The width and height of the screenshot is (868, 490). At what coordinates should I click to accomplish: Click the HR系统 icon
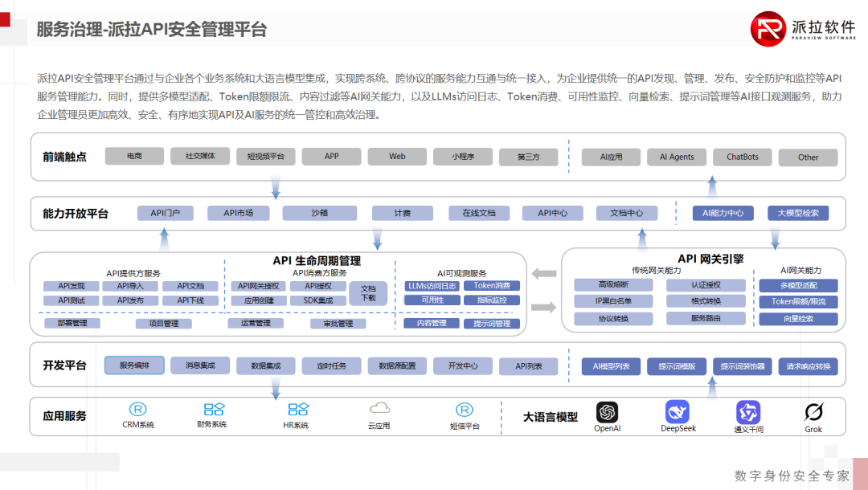click(297, 410)
